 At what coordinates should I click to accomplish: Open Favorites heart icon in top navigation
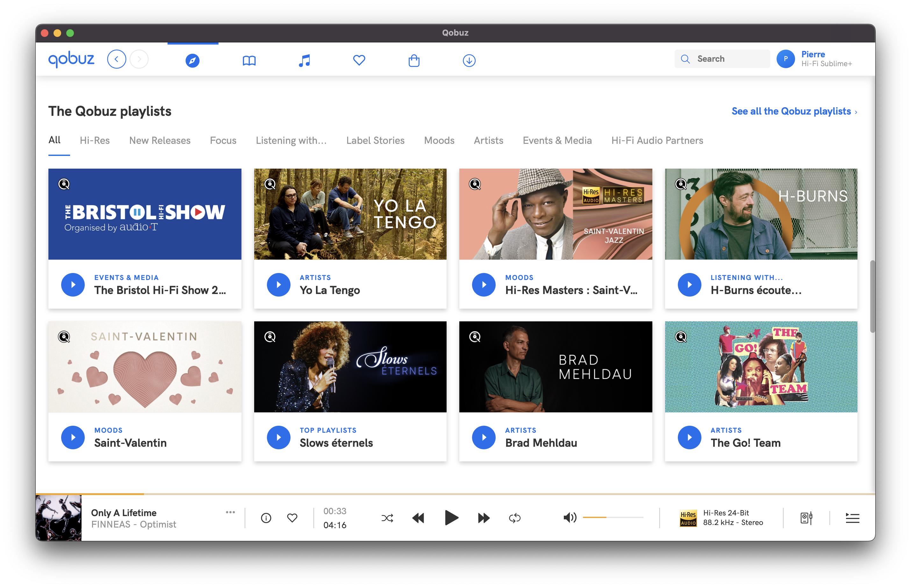point(359,60)
